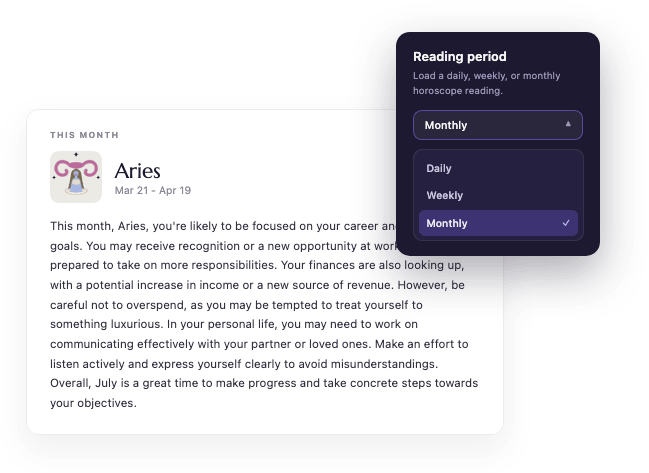Click the Mar 21 - Apr 19 date range
Viewport: 649px width, 473px height.
[x=153, y=190]
